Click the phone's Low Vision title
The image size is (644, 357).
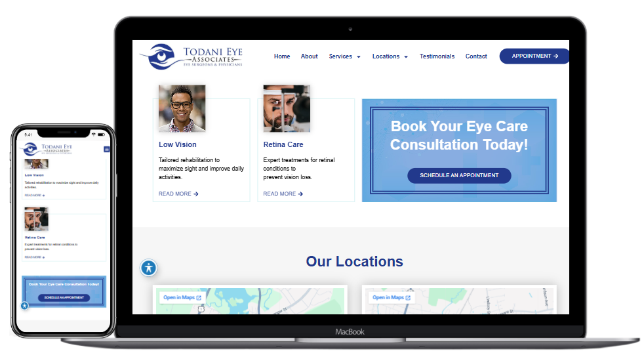click(34, 175)
